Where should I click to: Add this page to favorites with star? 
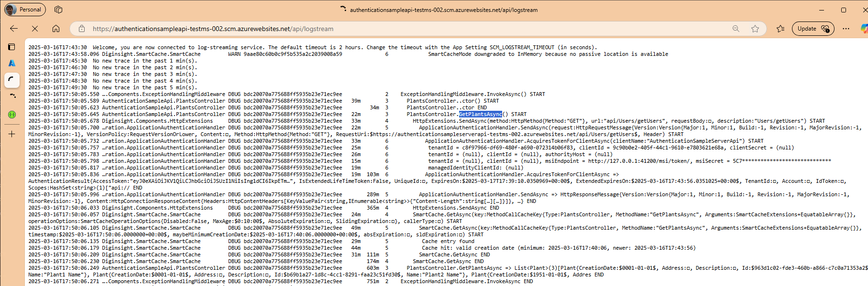pyautogui.click(x=755, y=29)
